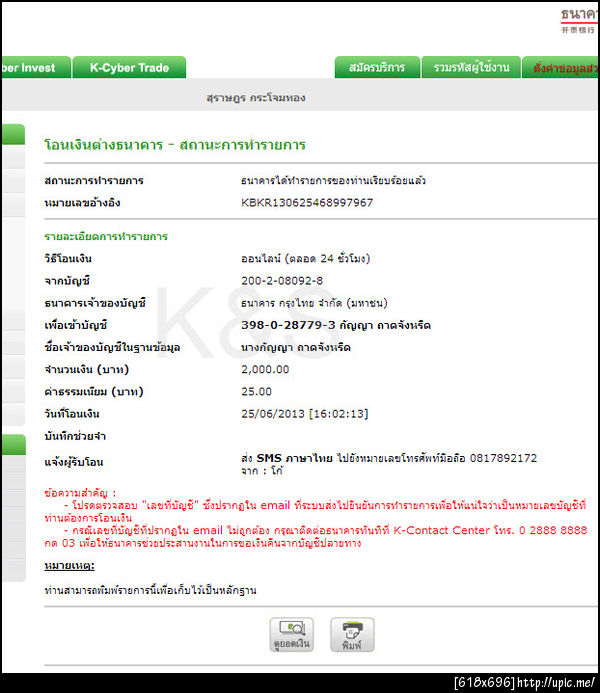The height and width of the screenshot is (693, 600).
Task: Click the หมายเหตุ: underlined label
Action: 69,566
